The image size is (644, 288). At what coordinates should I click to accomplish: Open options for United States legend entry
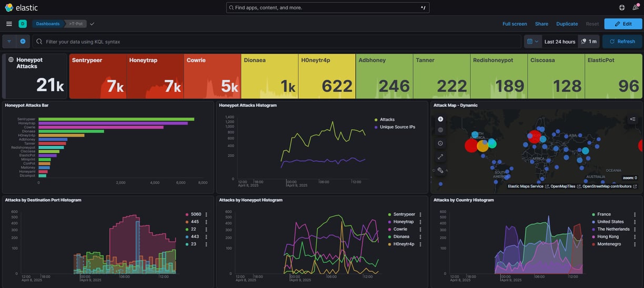tap(635, 222)
